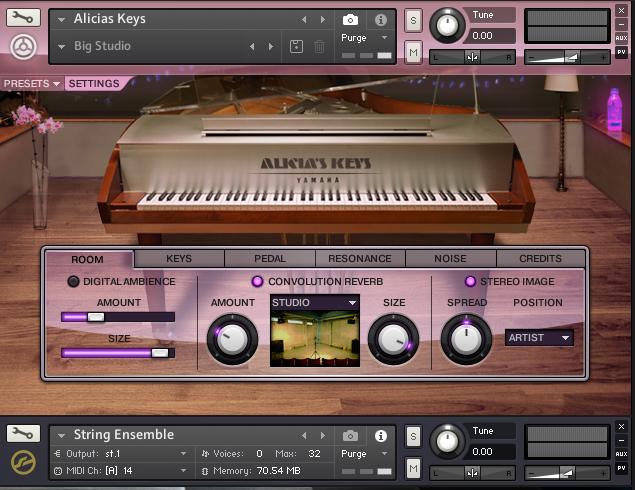Minimize the String Ensemble instrument view
This screenshot has width=635, height=490.
click(621, 441)
